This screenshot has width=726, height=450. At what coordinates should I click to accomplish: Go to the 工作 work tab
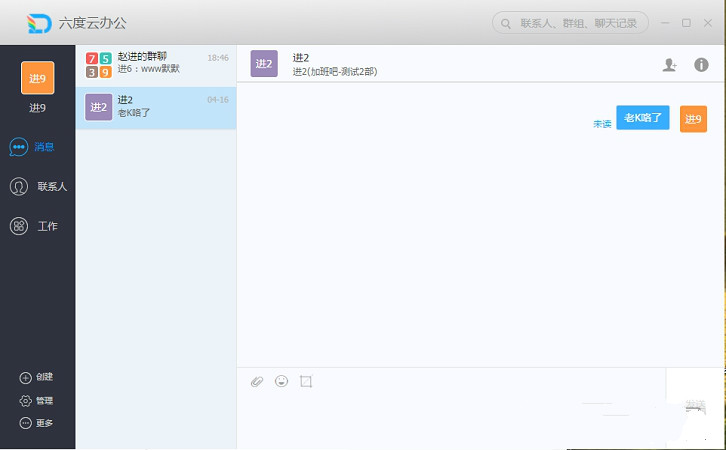pos(33,226)
